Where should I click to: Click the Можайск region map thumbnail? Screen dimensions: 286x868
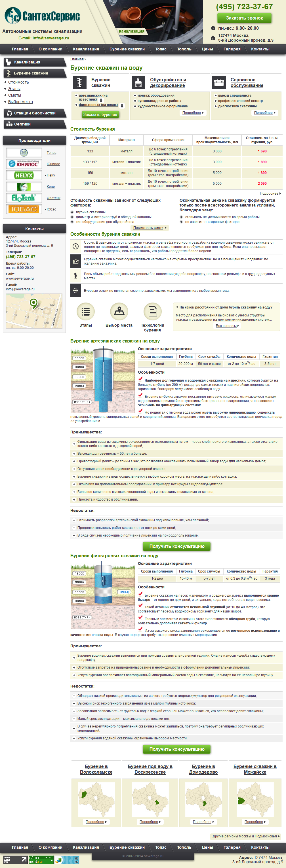pos(255,799)
